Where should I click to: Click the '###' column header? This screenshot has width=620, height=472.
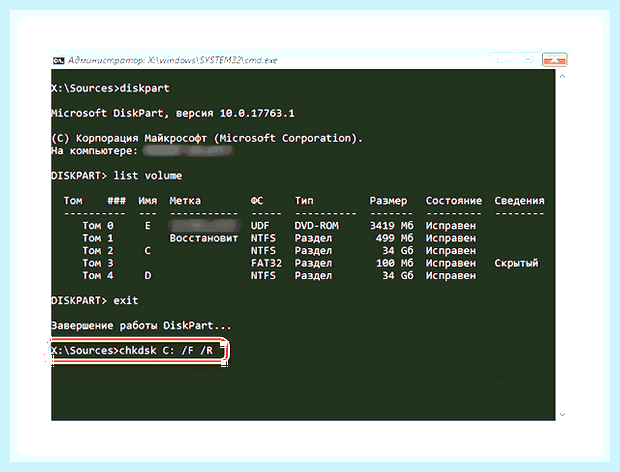[x=117, y=201]
